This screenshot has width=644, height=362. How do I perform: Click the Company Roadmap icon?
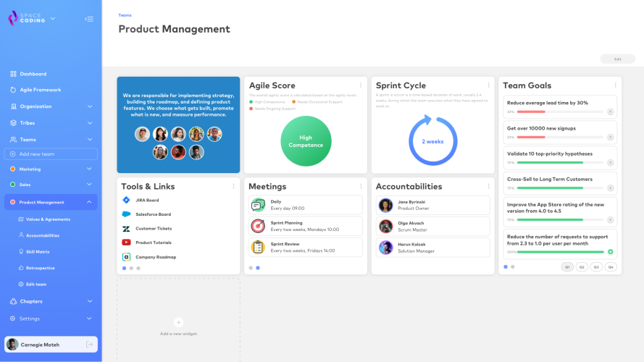tap(126, 257)
